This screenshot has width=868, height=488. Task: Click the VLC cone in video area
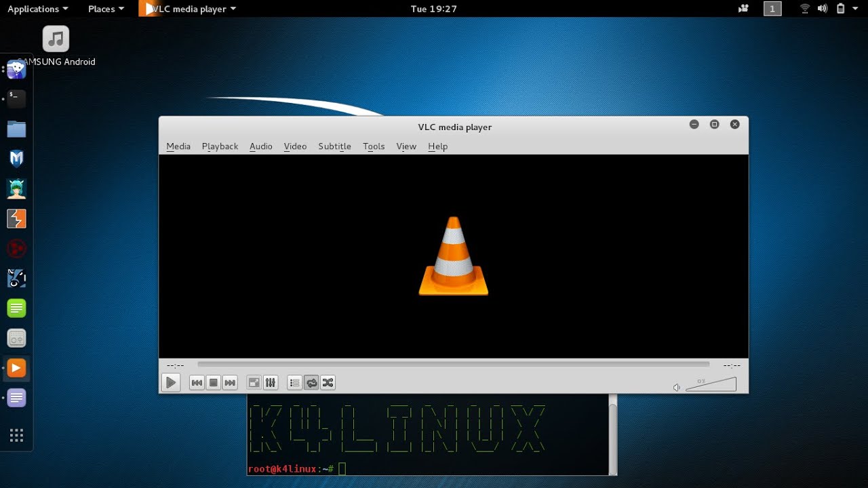[x=454, y=256]
